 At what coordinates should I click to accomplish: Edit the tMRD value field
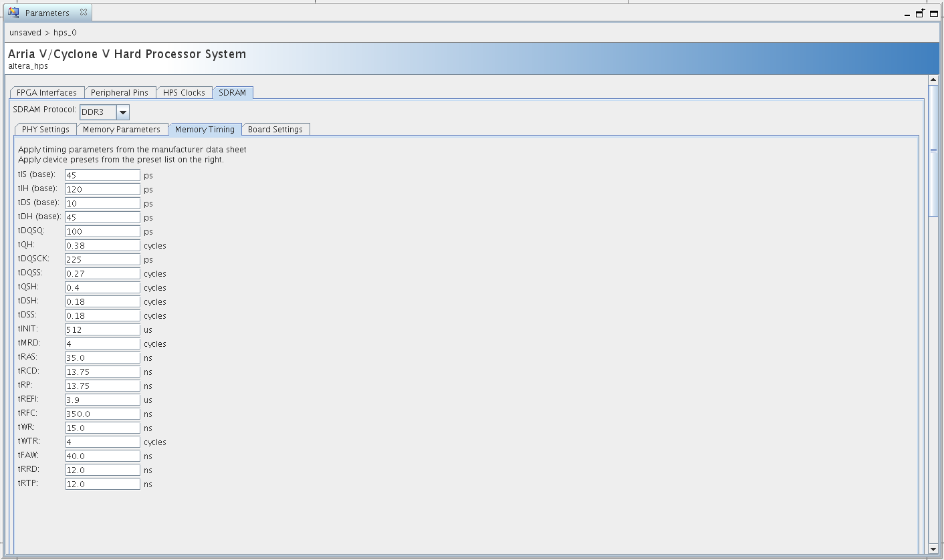102,343
